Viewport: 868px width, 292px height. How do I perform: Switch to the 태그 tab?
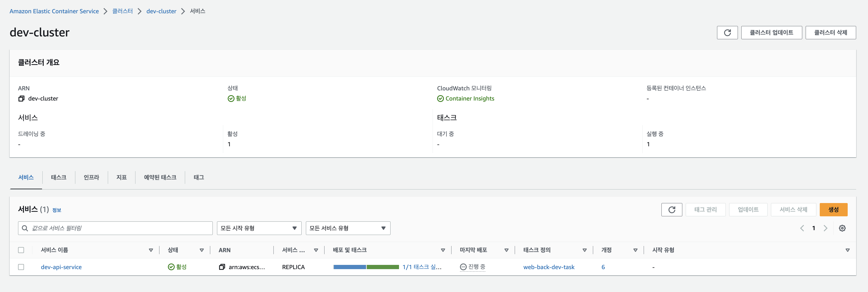point(199,177)
